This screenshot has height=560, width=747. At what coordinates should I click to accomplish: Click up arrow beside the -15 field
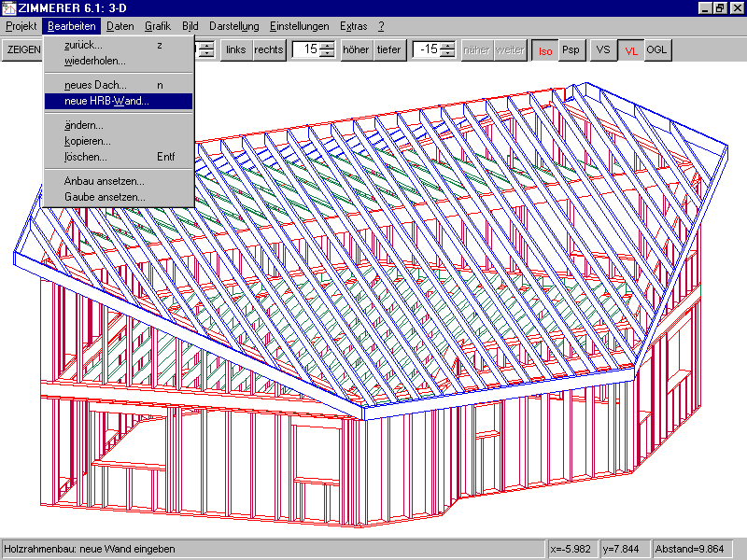coord(447,46)
